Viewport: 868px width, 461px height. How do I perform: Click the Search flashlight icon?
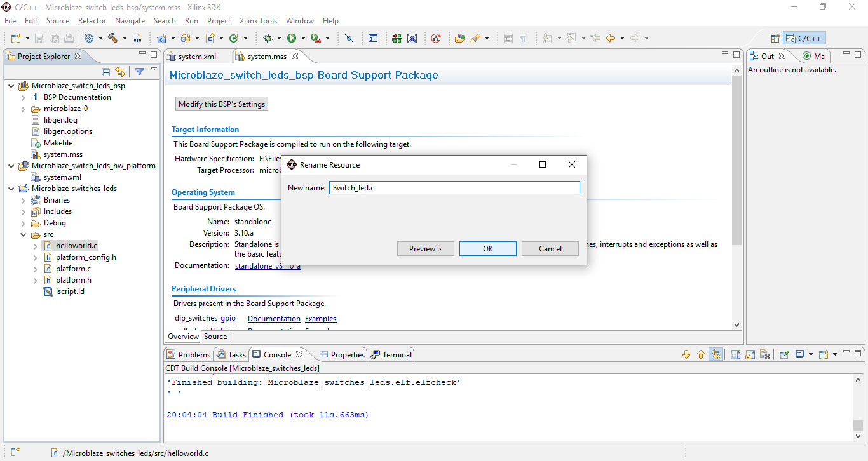pos(475,38)
